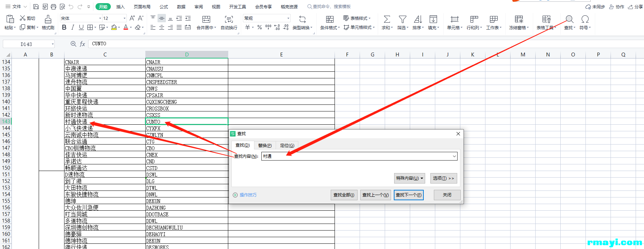This screenshot has height=249, width=644.
Task: Click the Conditional Formatting (条件格式) icon
Action: coord(330,19)
